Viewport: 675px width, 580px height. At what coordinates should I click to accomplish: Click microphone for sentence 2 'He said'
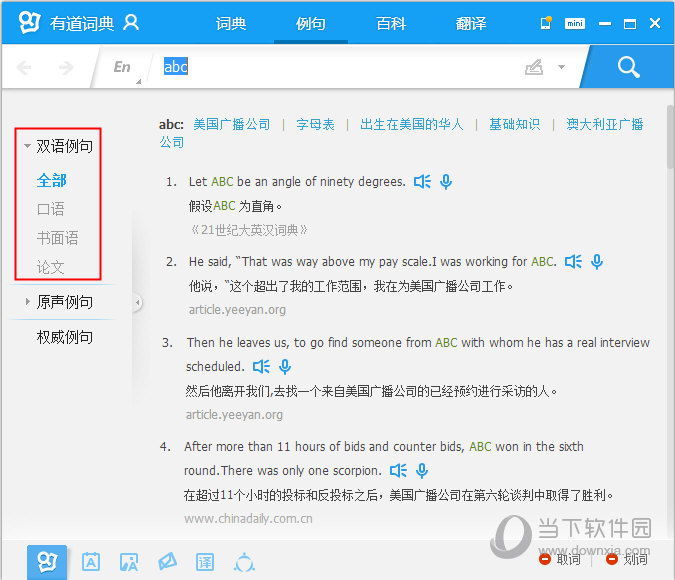597,261
